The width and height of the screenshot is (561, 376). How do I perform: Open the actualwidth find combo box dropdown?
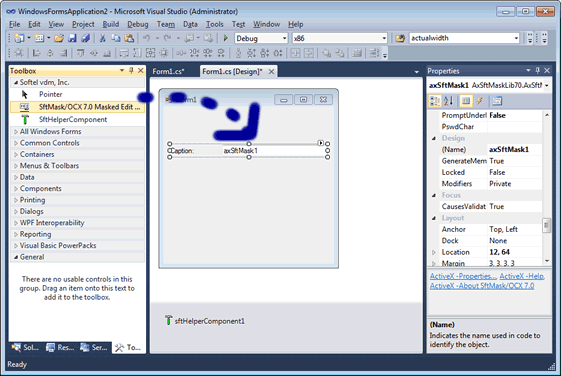point(516,38)
